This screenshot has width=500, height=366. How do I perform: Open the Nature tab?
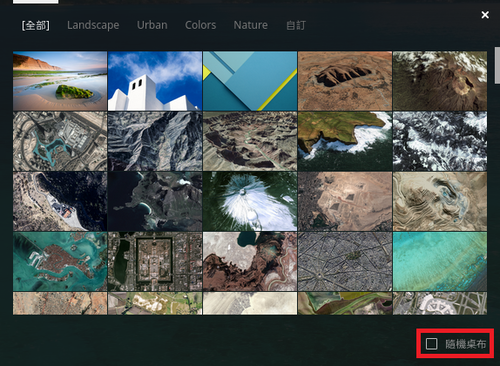[x=250, y=25]
